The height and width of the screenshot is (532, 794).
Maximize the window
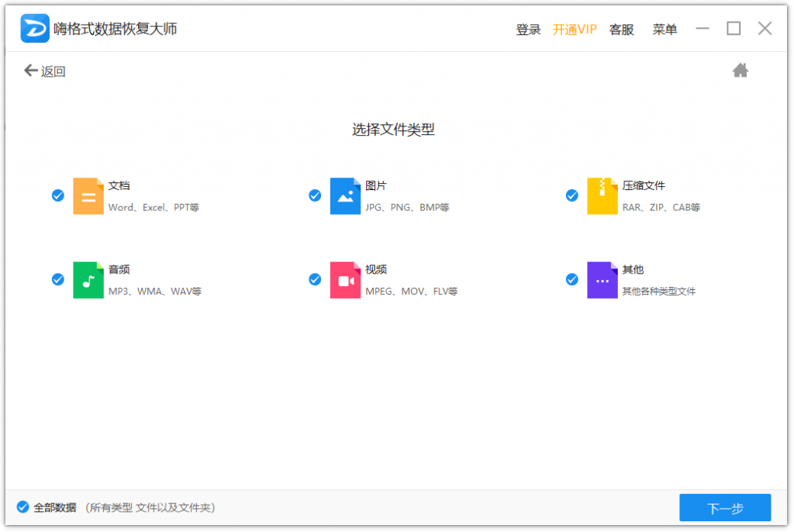coord(734,29)
